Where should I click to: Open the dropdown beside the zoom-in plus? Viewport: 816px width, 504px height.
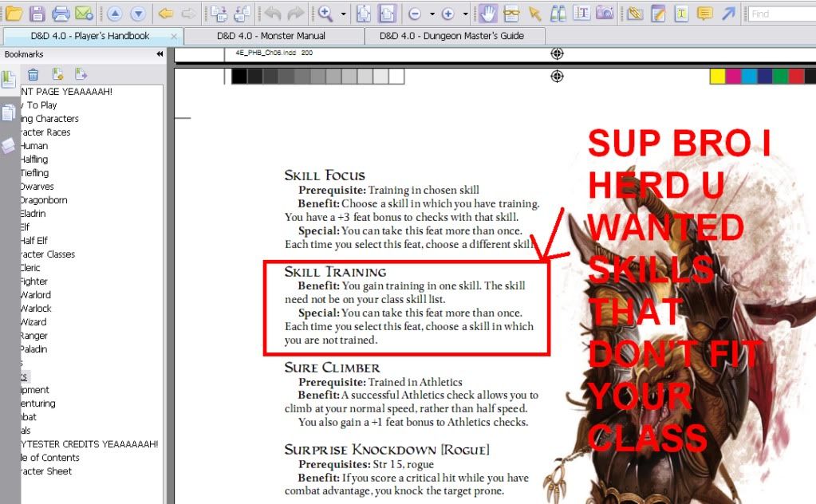[465, 14]
